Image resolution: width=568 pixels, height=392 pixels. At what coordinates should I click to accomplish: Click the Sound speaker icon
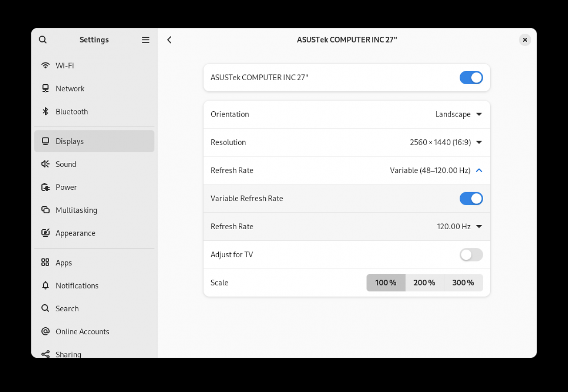pos(45,164)
